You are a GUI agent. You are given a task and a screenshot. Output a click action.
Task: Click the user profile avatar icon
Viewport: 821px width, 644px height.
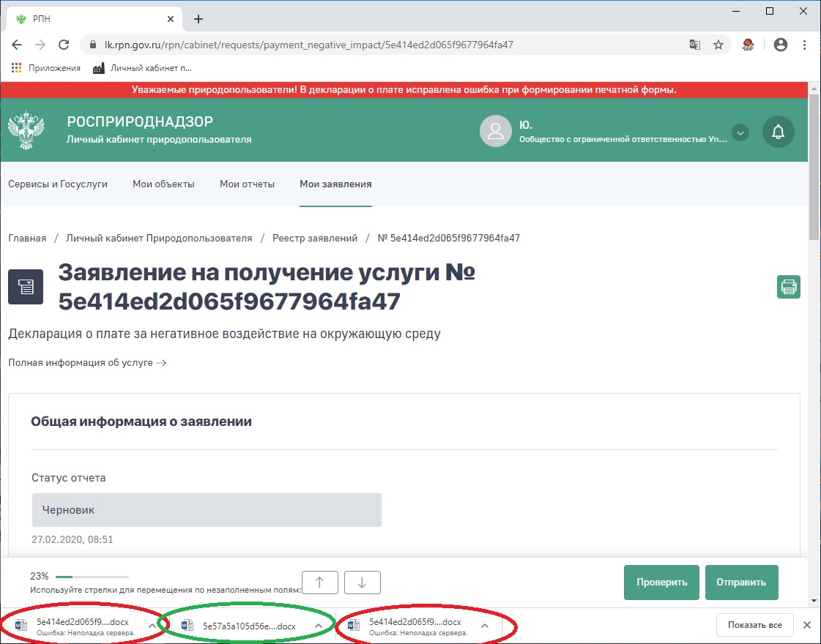[x=495, y=132]
